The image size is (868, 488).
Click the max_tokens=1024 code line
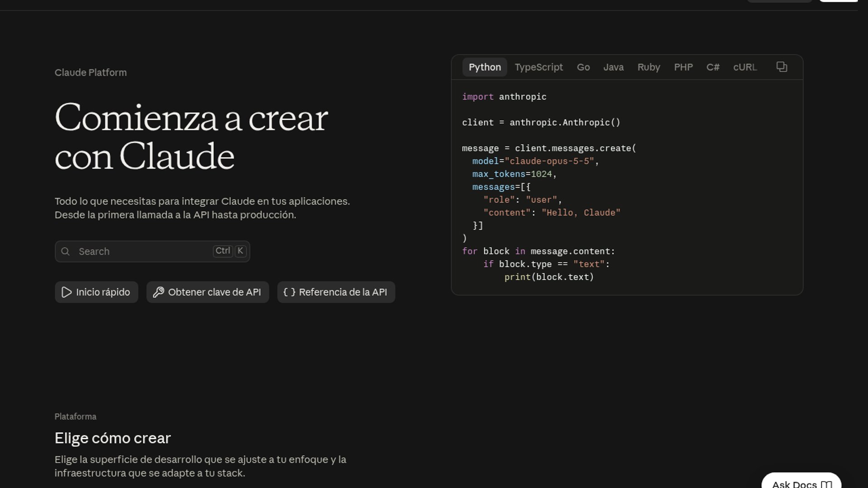(514, 174)
